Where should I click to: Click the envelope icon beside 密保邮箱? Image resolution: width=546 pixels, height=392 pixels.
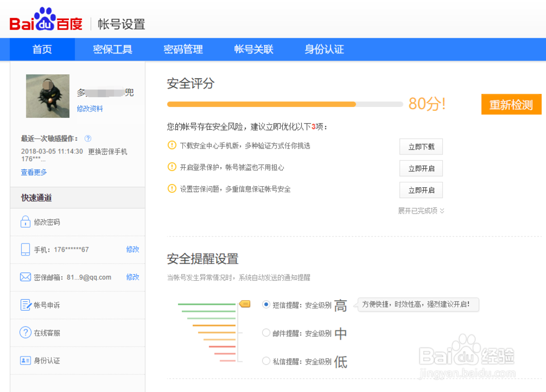pyautogui.click(x=25, y=277)
